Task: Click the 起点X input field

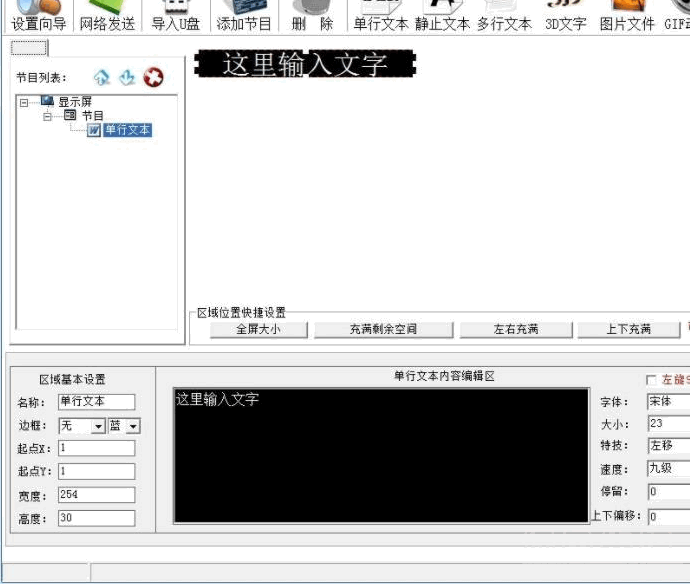Action: pyautogui.click(x=97, y=448)
